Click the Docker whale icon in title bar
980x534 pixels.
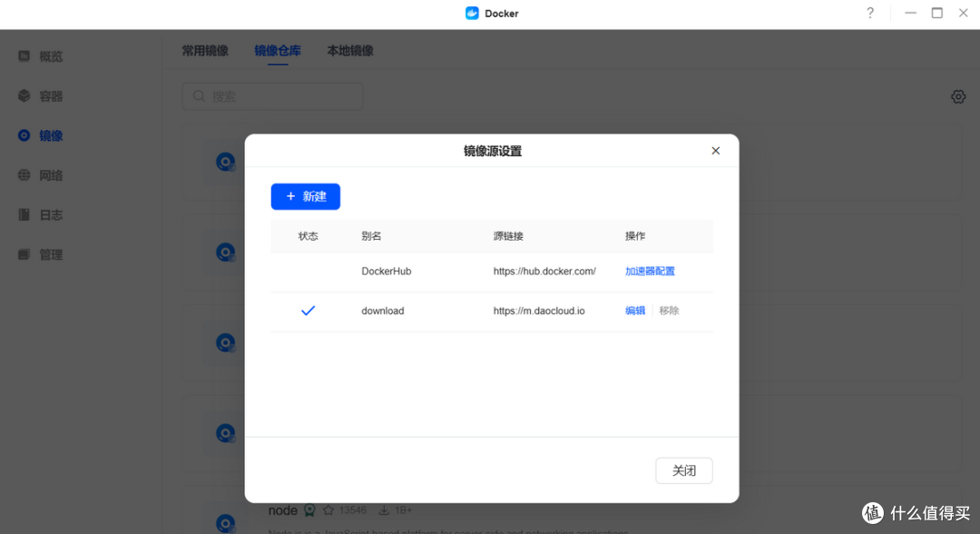(x=472, y=13)
